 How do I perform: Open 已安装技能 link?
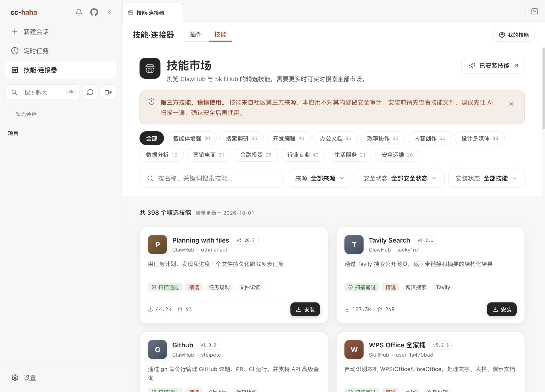[493, 66]
